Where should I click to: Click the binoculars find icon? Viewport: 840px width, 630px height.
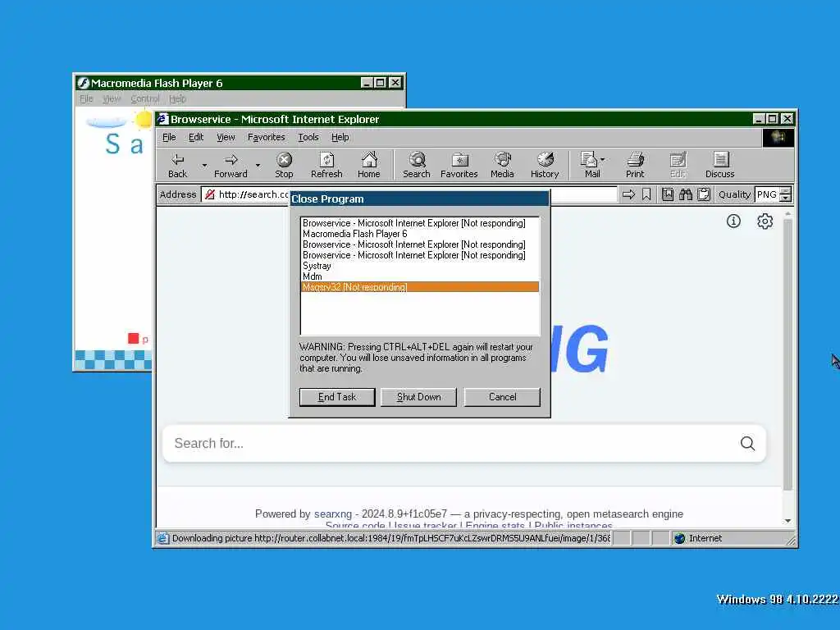686,194
